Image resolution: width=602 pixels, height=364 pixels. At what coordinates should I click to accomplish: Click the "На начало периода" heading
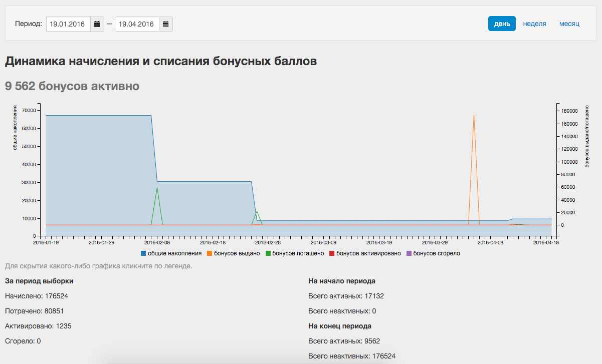tap(342, 281)
